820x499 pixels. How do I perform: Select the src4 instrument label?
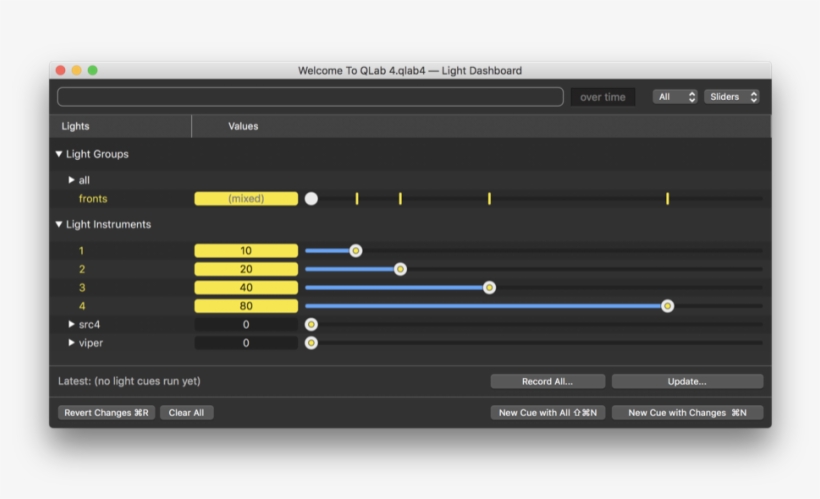tap(89, 324)
